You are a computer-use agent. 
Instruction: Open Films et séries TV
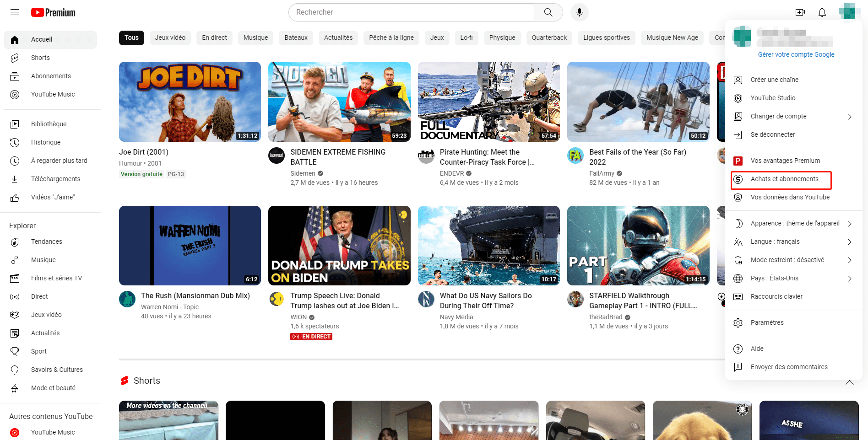click(50, 278)
